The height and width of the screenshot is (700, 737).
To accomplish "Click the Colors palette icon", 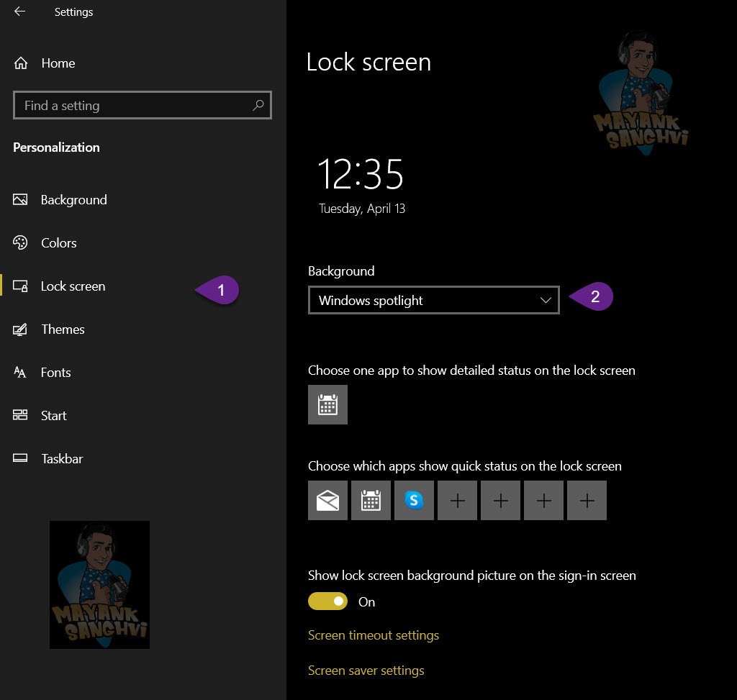I will pyautogui.click(x=20, y=242).
